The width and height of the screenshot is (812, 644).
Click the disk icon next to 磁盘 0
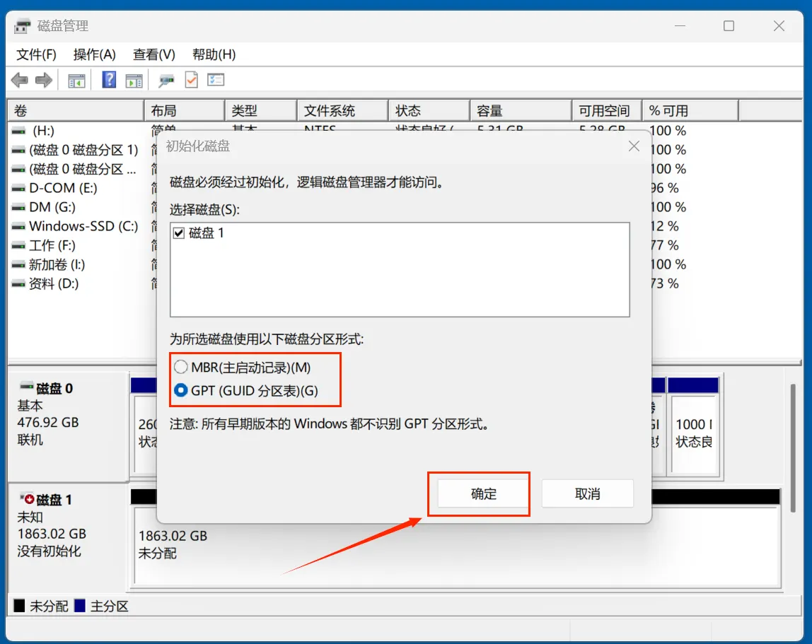point(26,386)
